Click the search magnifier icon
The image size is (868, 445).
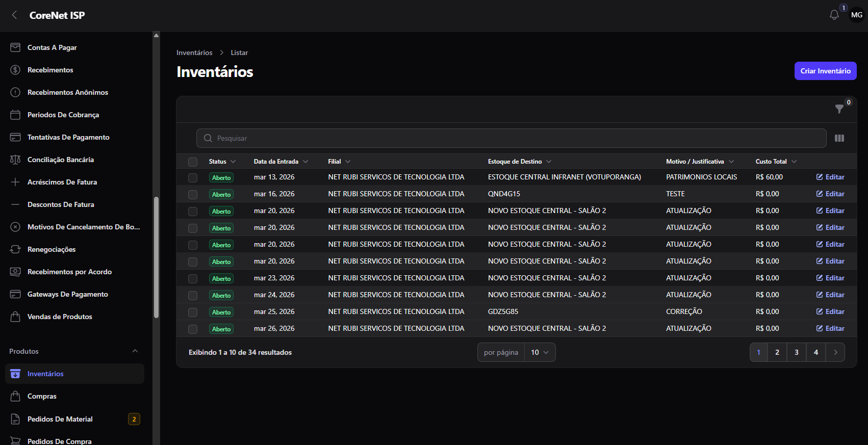208,138
